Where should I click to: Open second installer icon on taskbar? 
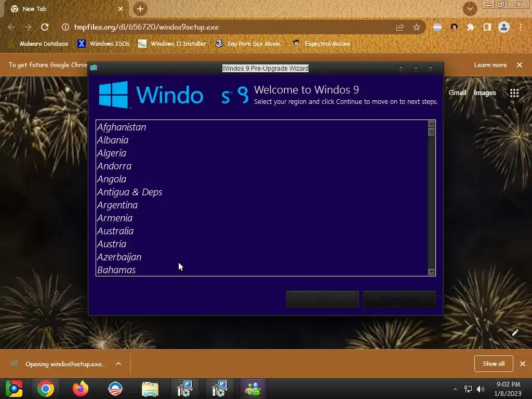click(220, 389)
